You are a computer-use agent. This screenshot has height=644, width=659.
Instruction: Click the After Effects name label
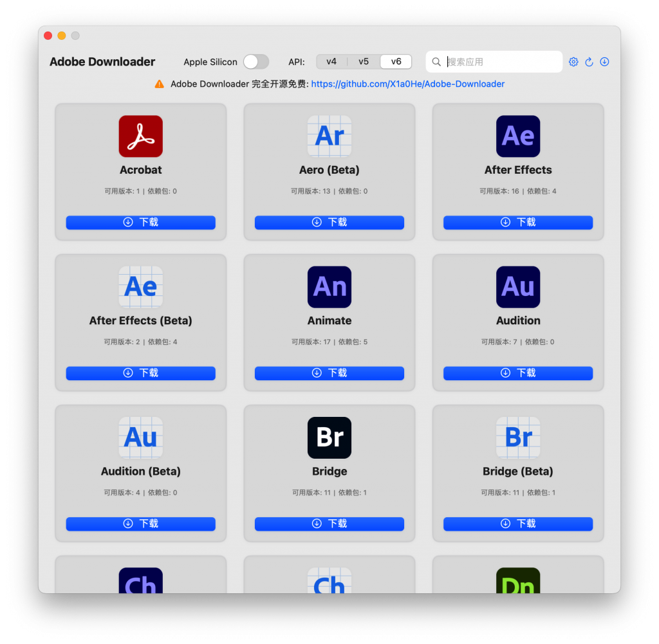tap(518, 170)
